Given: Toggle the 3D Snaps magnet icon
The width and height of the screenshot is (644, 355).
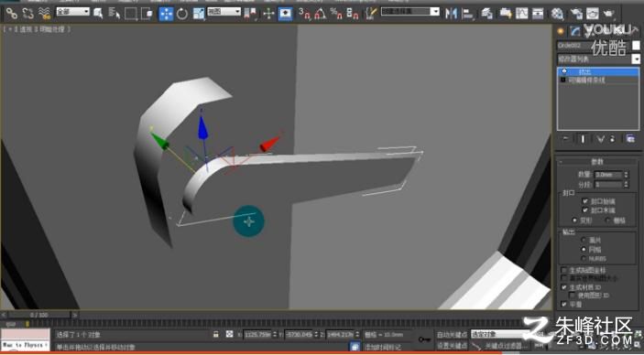Looking at the screenshot, I should (x=304, y=14).
